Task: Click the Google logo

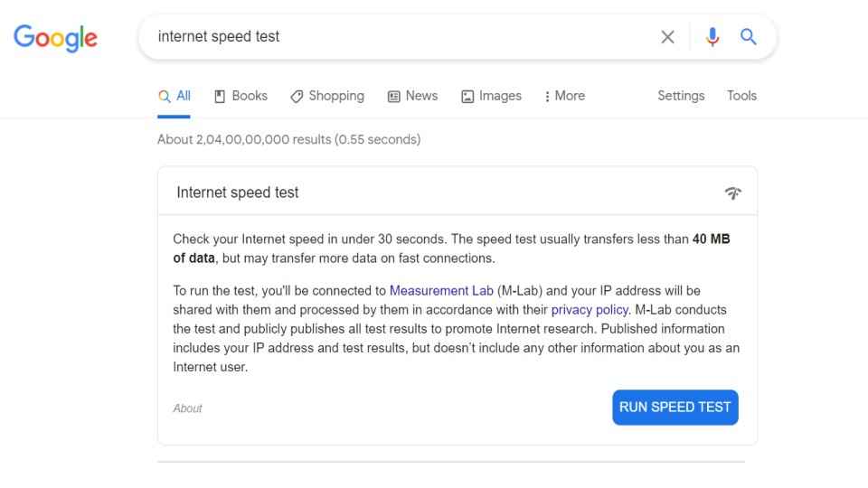Action: pyautogui.click(x=55, y=38)
